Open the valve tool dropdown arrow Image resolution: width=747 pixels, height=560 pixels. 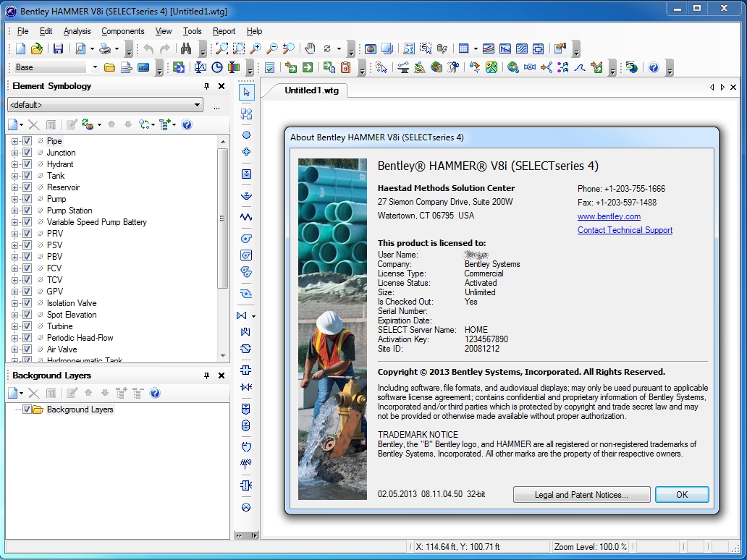tap(253, 316)
